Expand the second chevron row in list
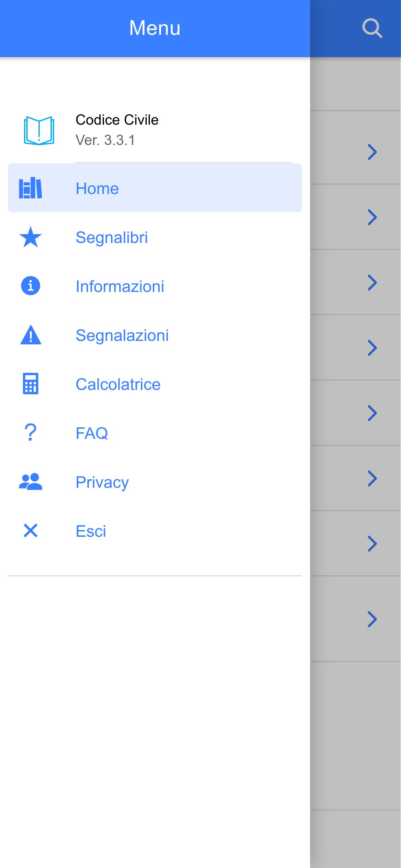The image size is (401, 868). [372, 217]
